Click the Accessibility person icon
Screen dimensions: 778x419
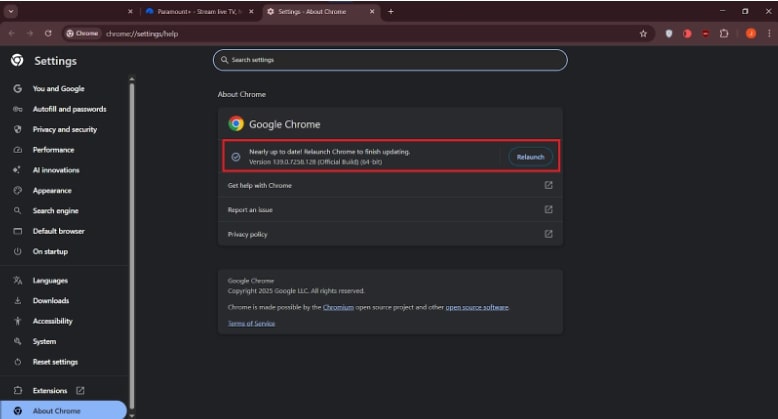pyautogui.click(x=17, y=321)
